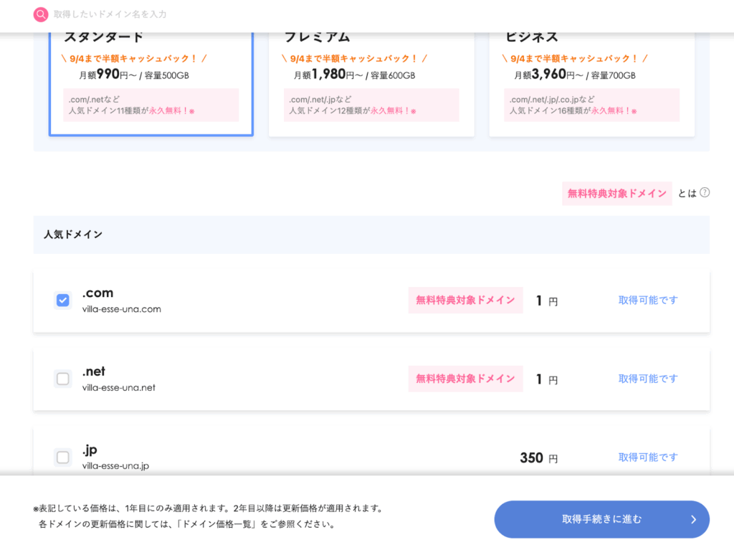734x560 pixels.
Task: Click the arrow on the proceed button
Action: pos(693,520)
